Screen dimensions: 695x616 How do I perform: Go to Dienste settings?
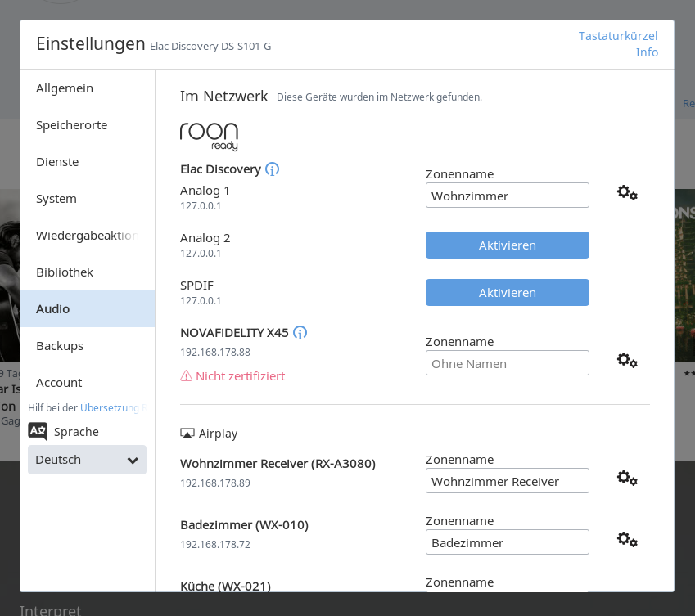coord(88,162)
